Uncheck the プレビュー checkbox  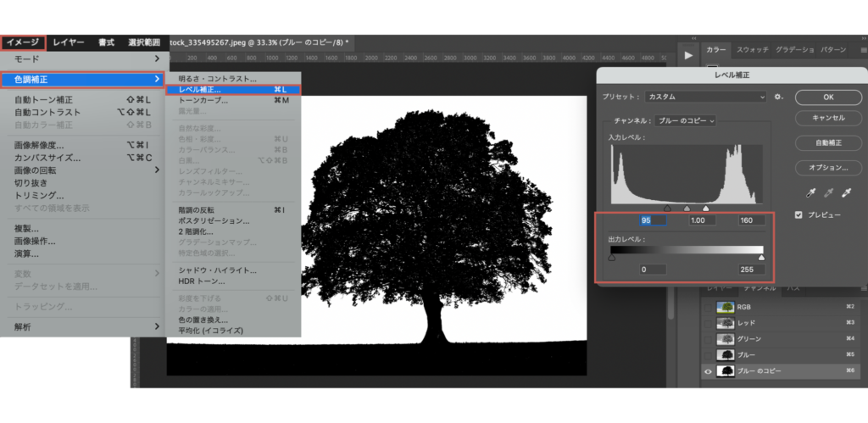798,215
